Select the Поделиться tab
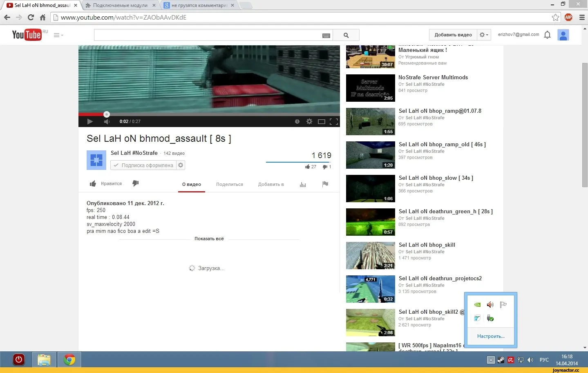Screen dimensions: 588x373 (x=230, y=184)
